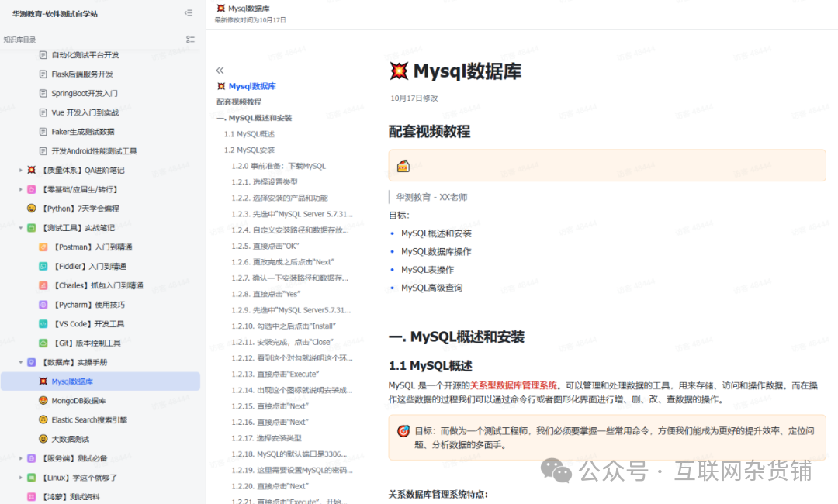Click purple icon of 【数据库】实操手册

(x=32, y=362)
